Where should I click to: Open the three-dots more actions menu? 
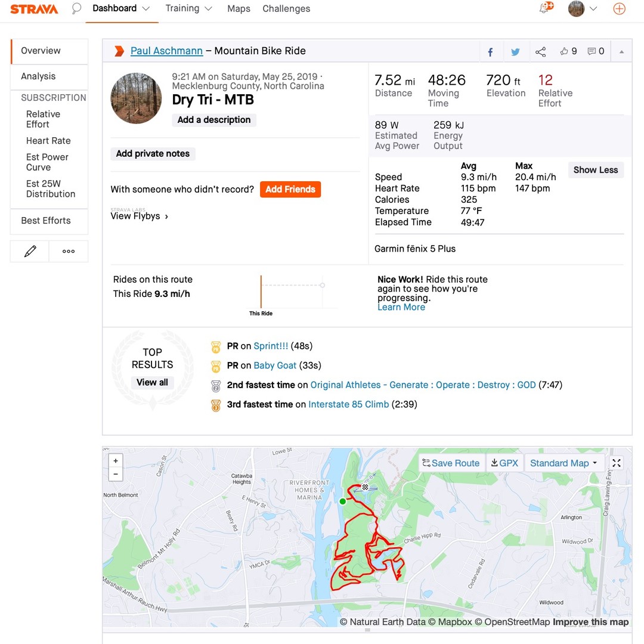(x=69, y=252)
